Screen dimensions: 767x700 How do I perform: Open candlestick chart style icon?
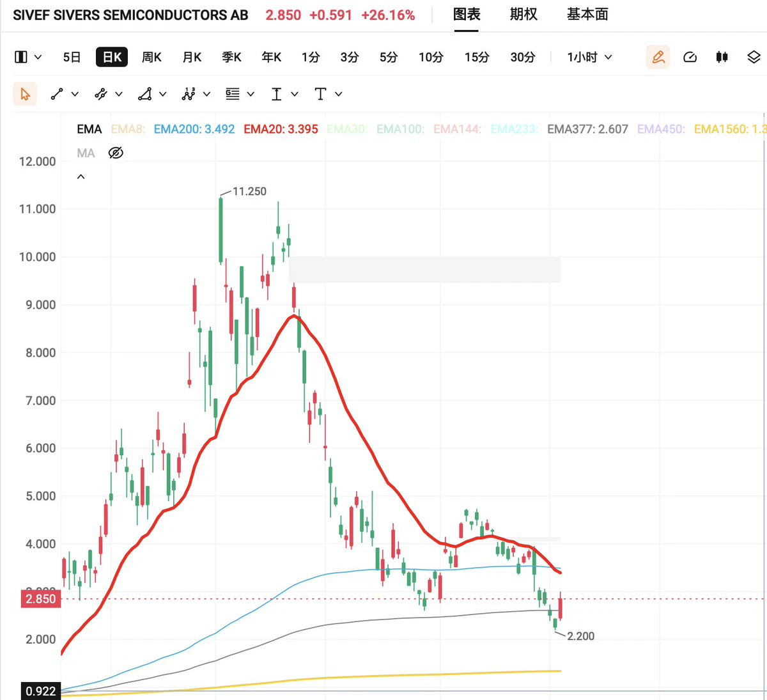click(722, 57)
